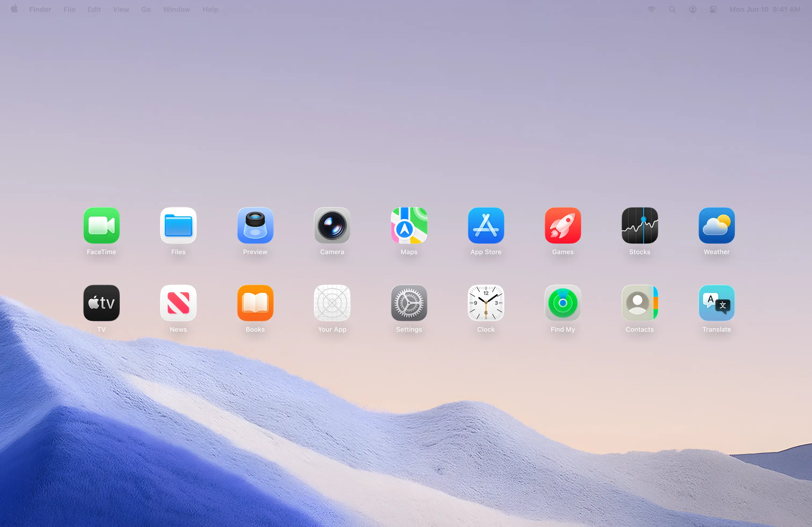Image resolution: width=812 pixels, height=527 pixels.
Task: Click the Spotlight search icon
Action: pos(672,10)
